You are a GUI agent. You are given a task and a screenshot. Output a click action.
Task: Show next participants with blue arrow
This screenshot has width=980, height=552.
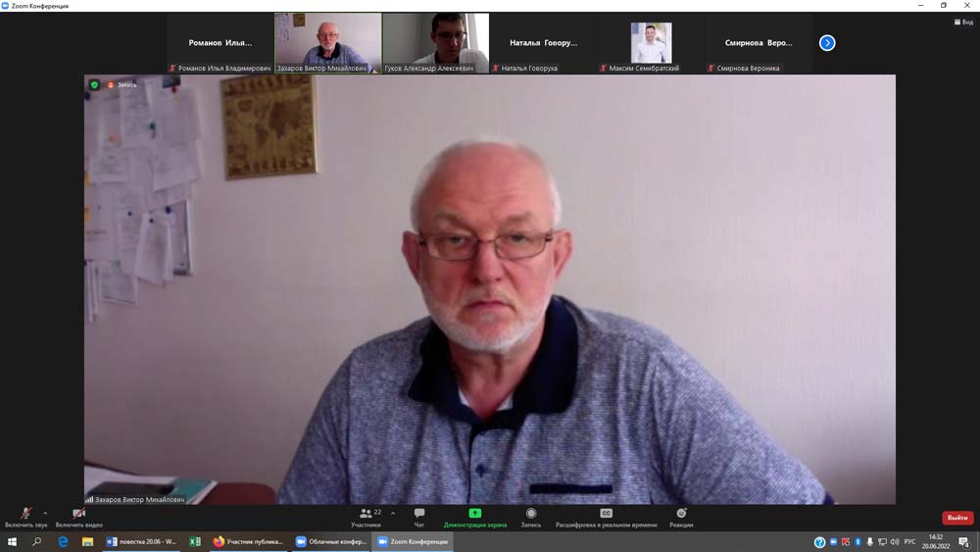[x=827, y=43]
